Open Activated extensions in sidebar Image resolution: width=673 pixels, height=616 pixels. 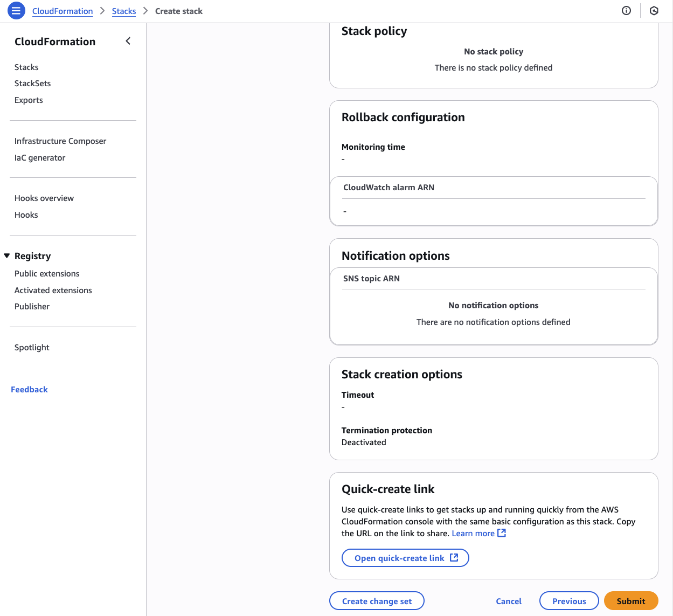pos(53,290)
